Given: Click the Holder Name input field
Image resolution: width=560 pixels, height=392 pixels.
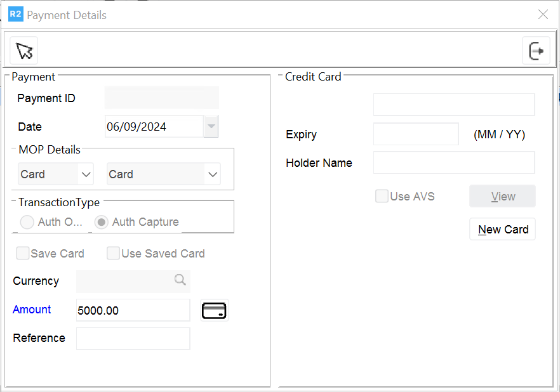Looking at the screenshot, I should click(x=453, y=162).
